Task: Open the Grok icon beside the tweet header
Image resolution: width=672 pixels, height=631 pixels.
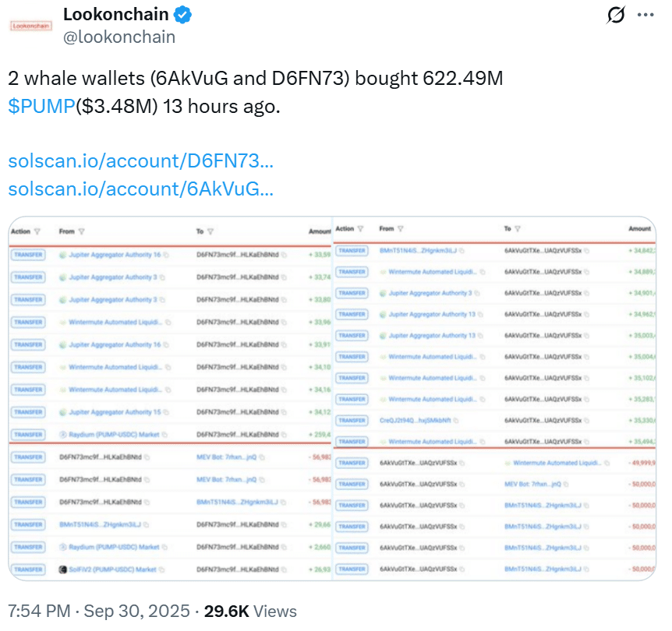Action: tap(616, 16)
